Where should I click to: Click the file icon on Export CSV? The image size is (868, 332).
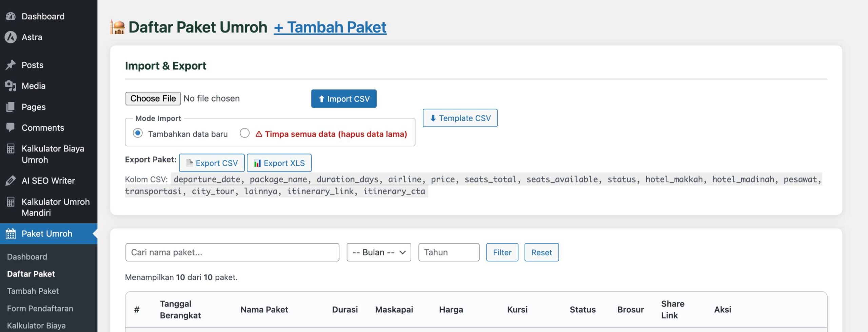tap(190, 163)
